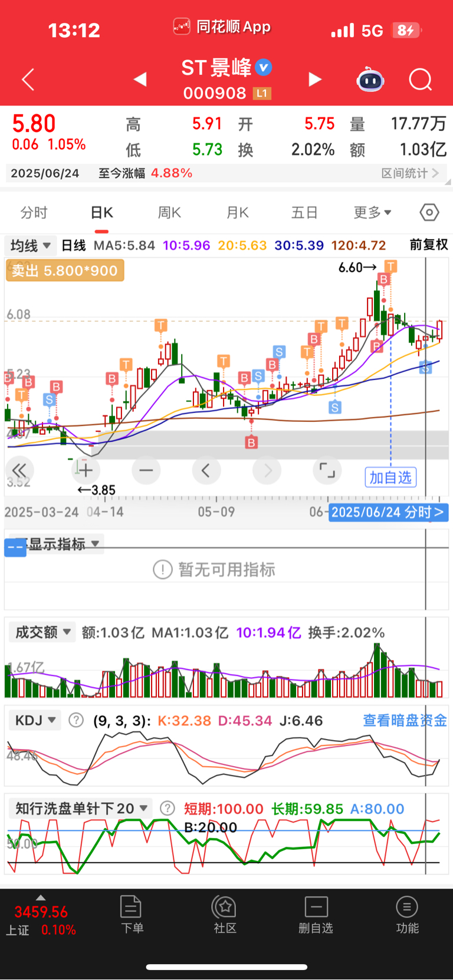
Task: Switch to 月K tab
Action: click(237, 213)
